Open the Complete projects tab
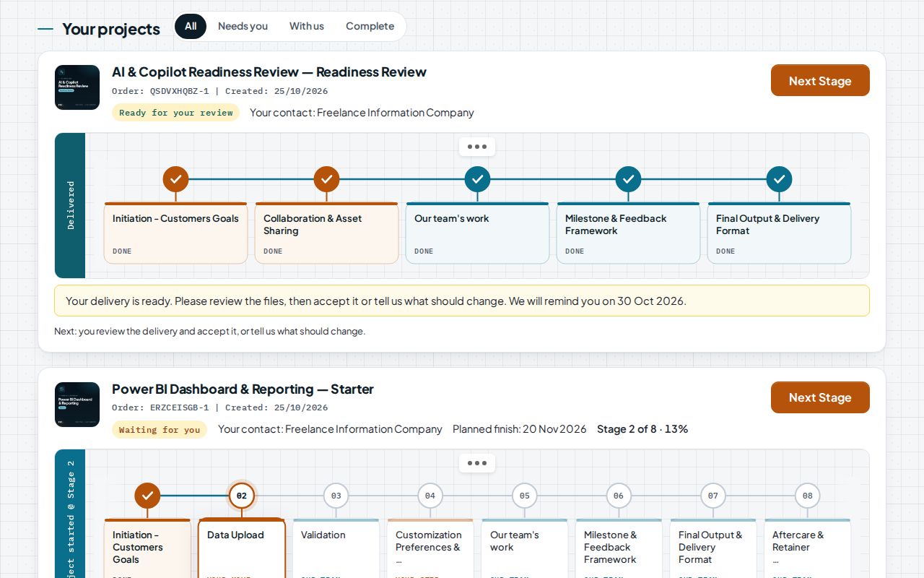This screenshot has height=578, width=924. coord(370,26)
